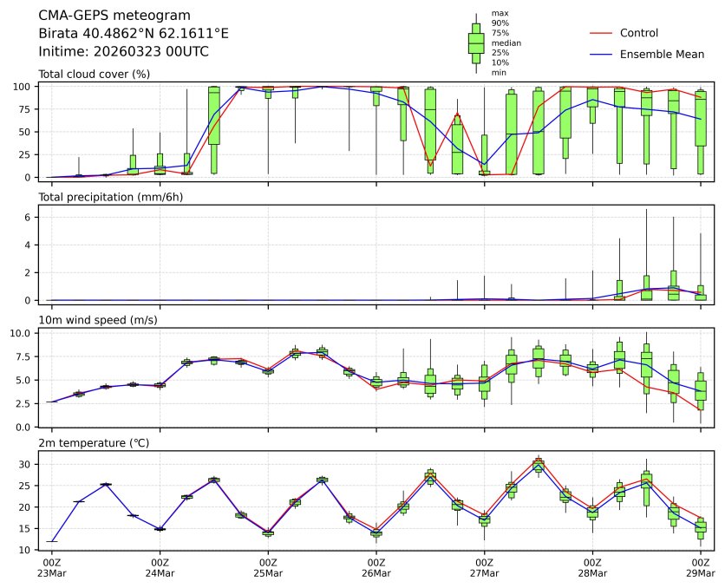Click the "max" label in boxplot legend

(x=500, y=13)
